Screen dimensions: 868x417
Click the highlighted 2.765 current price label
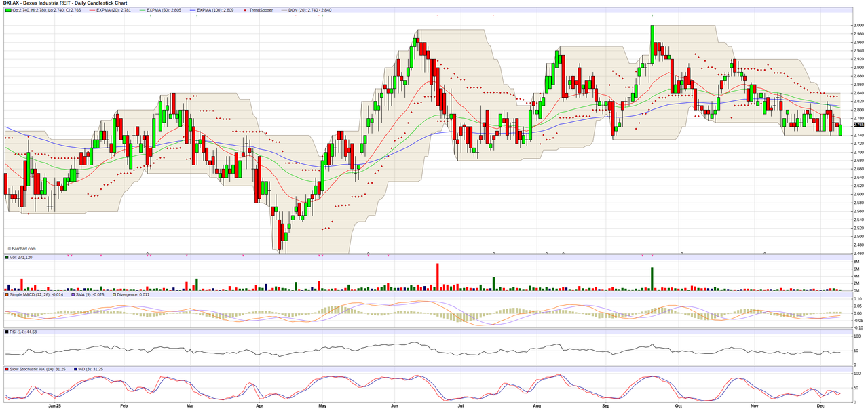pos(858,125)
